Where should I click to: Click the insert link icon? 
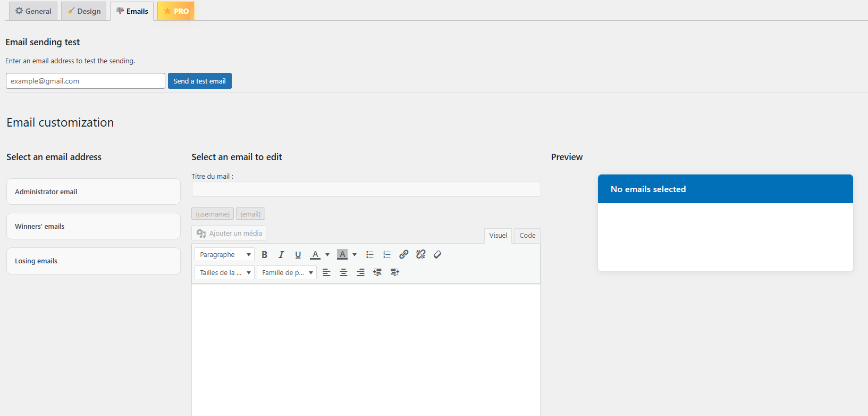[404, 255]
